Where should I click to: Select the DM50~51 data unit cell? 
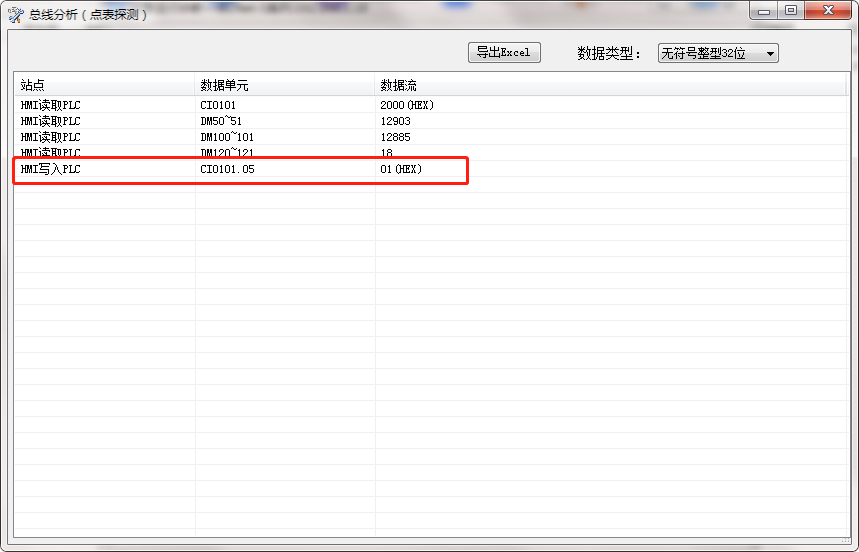click(221, 121)
